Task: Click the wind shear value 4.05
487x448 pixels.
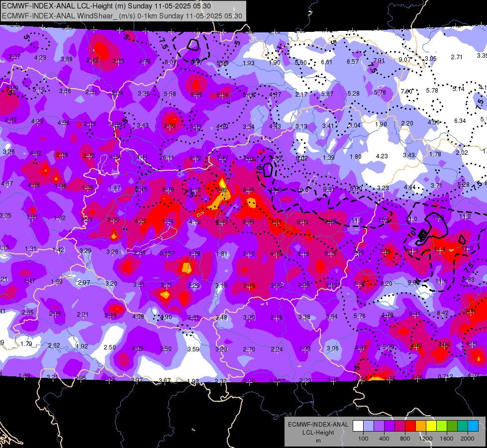Action: tap(138, 348)
